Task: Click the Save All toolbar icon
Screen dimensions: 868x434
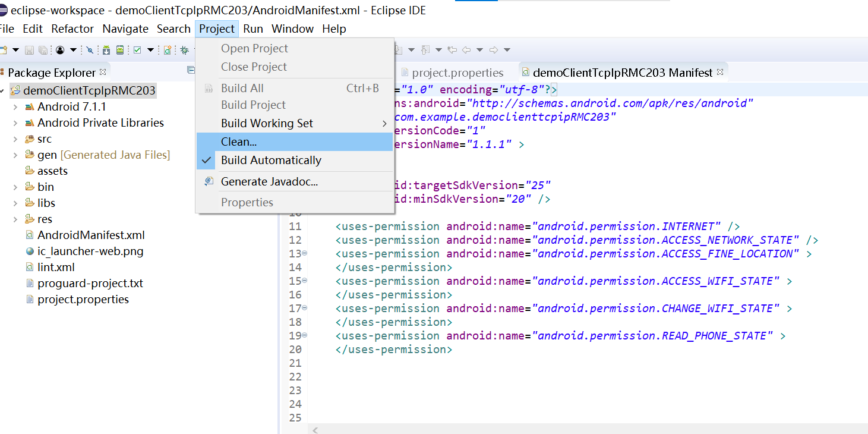Action: coord(43,50)
